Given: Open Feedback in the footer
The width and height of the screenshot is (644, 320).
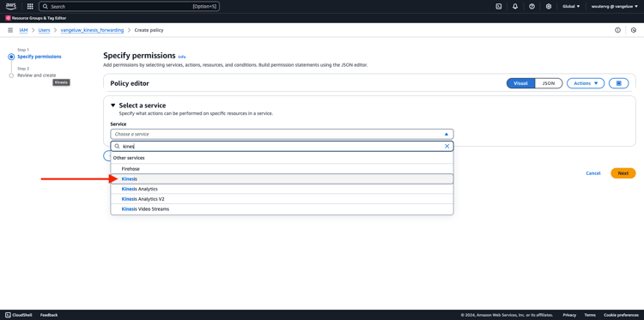Looking at the screenshot, I should pyautogui.click(x=49, y=315).
